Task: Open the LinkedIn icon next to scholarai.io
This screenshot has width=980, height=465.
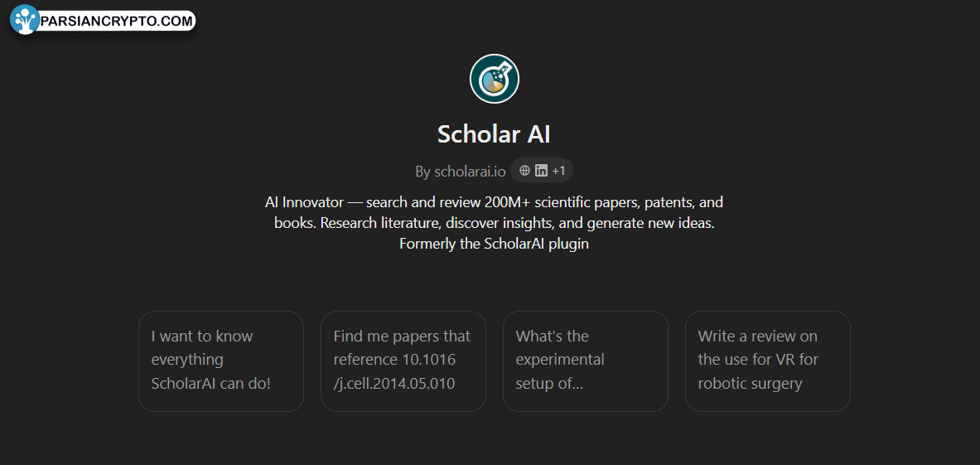Action: pyautogui.click(x=541, y=171)
